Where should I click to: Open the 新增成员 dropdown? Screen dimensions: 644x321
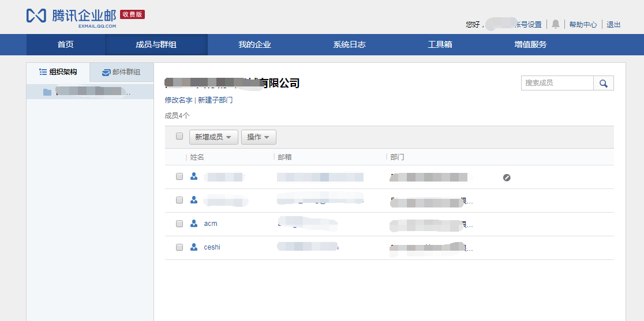point(214,137)
